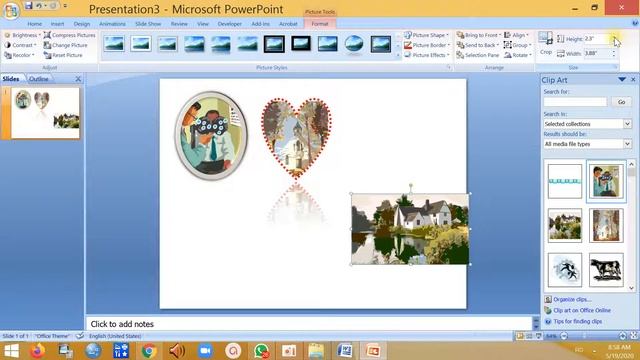Click Change Picture
The height and width of the screenshot is (360, 640).
65,45
